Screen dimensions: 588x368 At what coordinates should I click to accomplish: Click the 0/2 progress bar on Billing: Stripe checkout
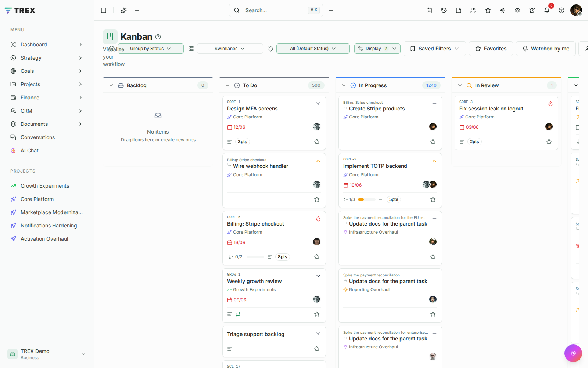pyautogui.click(x=255, y=257)
